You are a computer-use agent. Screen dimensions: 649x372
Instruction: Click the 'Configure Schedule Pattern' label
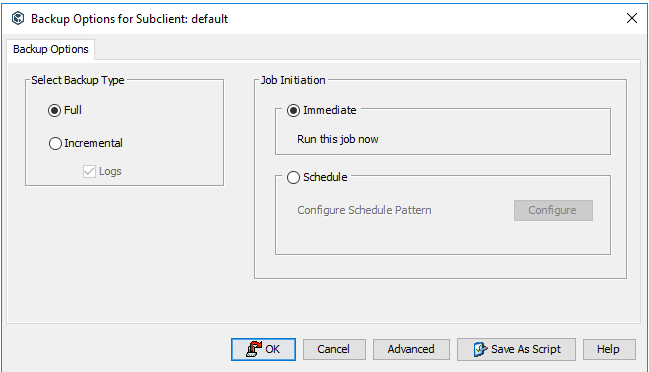364,210
